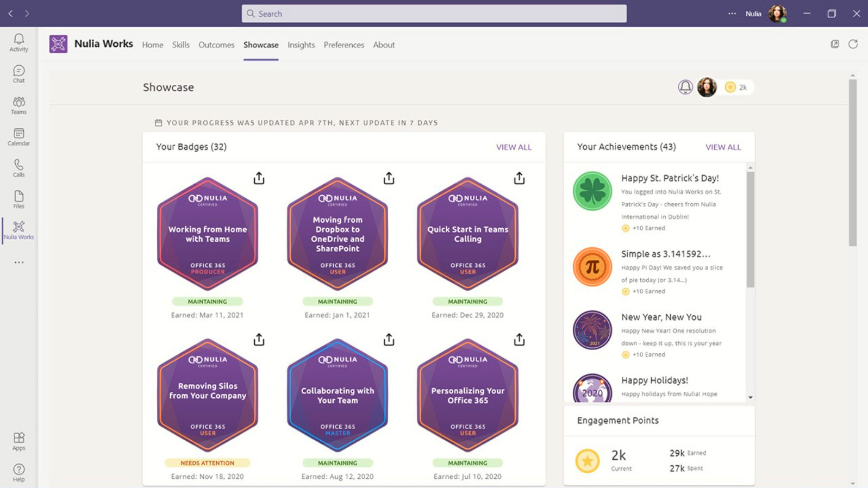
Task: Click the Pi Day achievement icon
Action: [592, 267]
